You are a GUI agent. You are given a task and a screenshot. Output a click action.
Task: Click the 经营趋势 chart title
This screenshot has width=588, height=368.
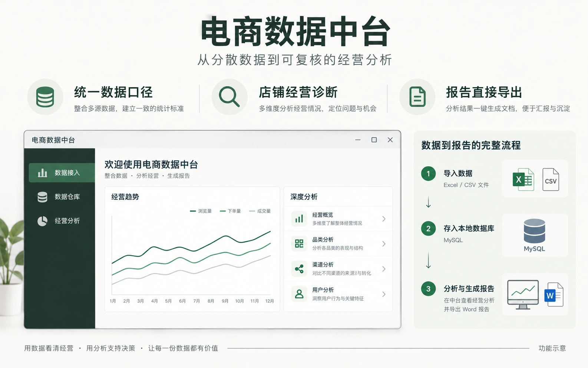tap(125, 197)
